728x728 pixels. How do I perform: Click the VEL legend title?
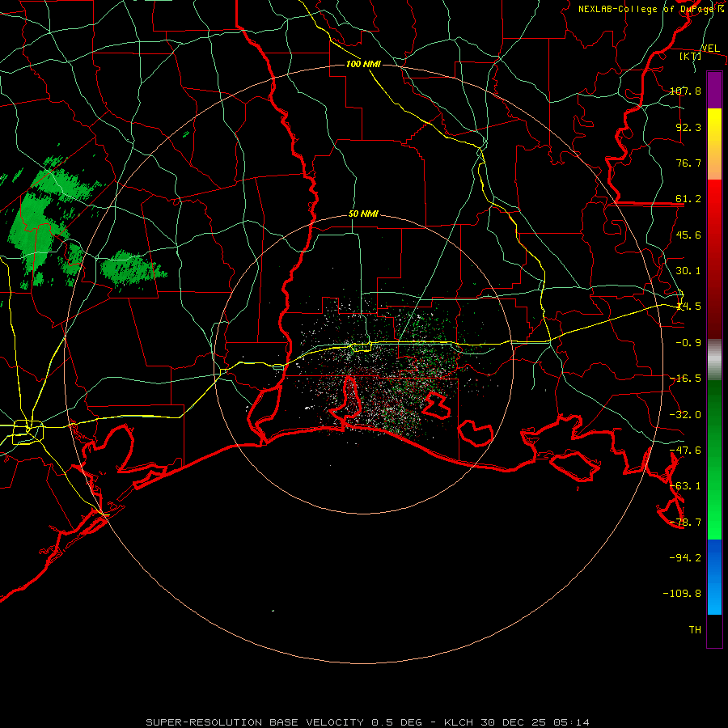(710, 49)
